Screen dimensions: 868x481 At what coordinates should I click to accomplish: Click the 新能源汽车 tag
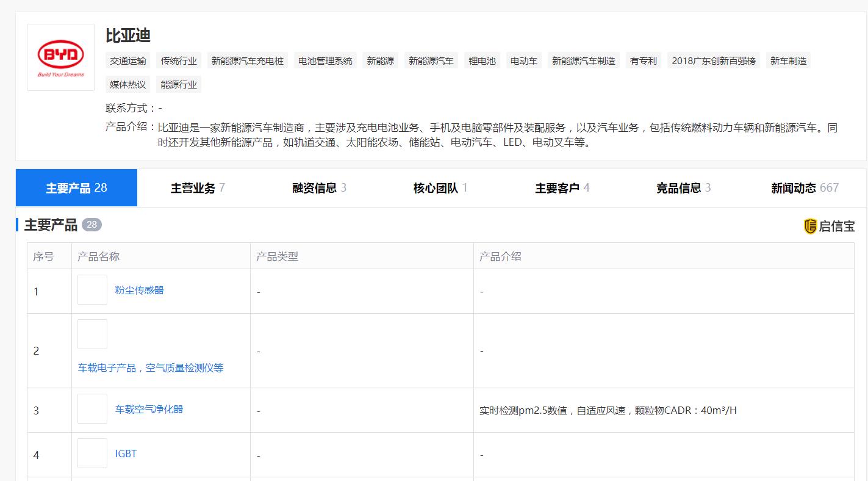(x=431, y=60)
